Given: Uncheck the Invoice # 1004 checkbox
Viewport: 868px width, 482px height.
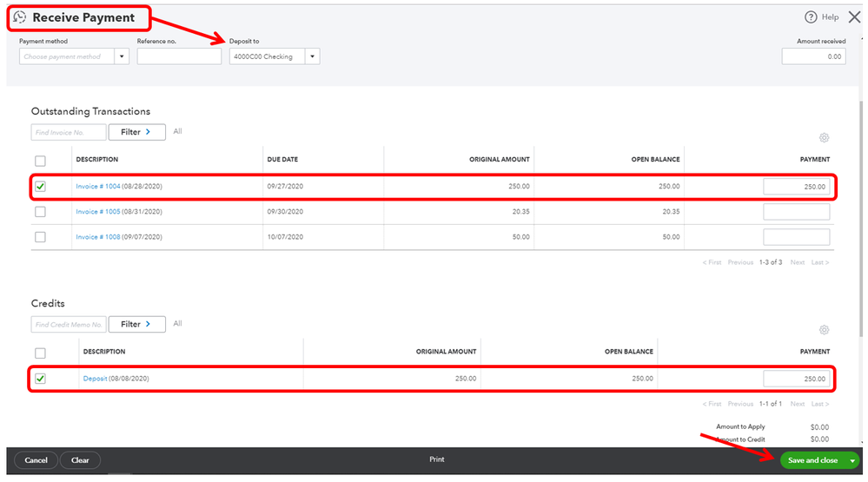Looking at the screenshot, I should [41, 187].
